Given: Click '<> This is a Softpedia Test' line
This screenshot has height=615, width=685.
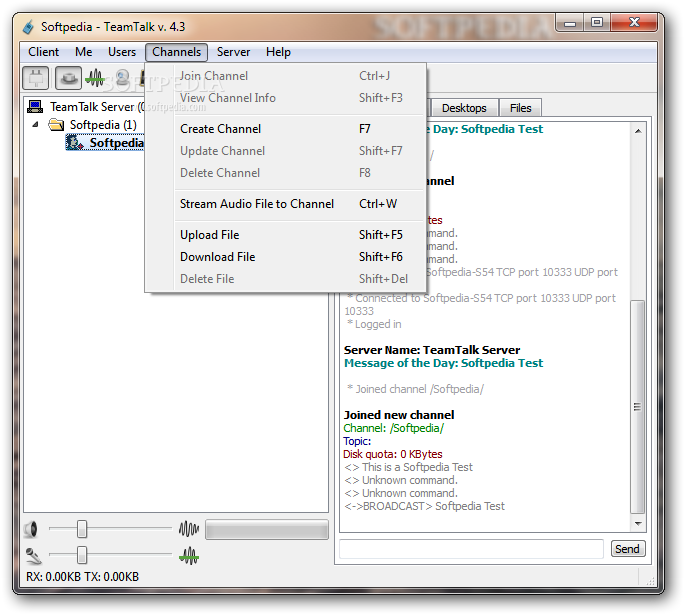Looking at the screenshot, I should (408, 467).
